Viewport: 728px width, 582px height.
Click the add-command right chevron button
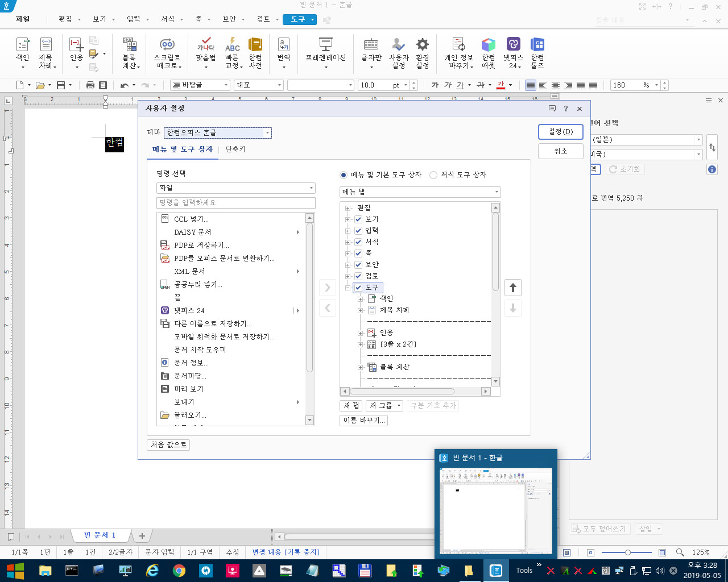(x=328, y=288)
